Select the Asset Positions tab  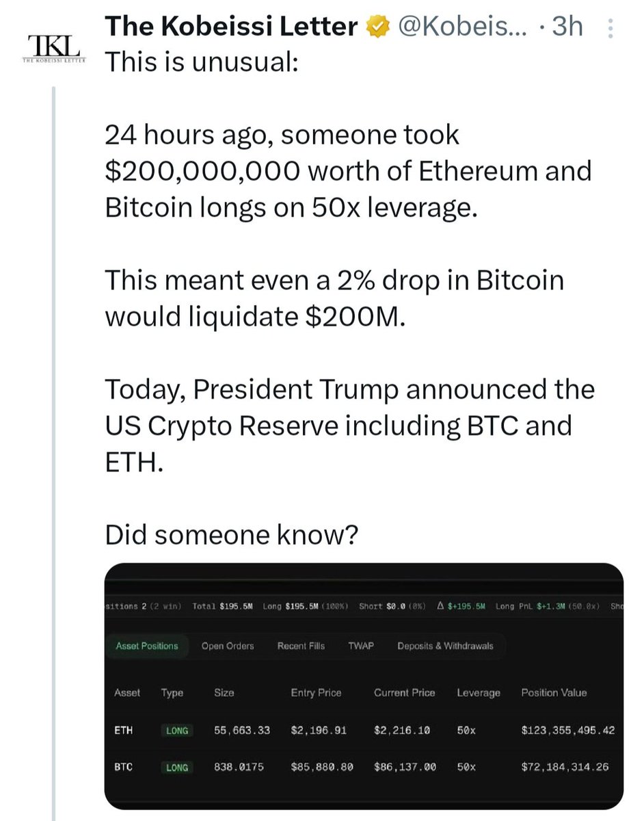147,646
